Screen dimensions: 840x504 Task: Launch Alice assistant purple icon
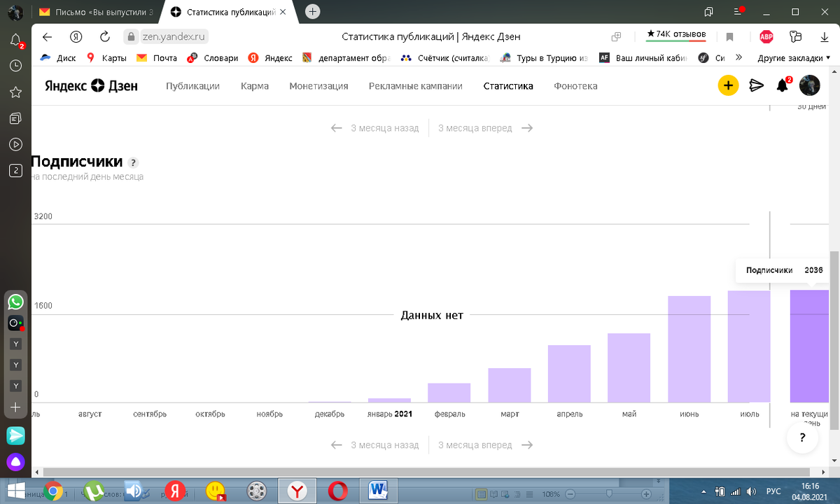15,462
